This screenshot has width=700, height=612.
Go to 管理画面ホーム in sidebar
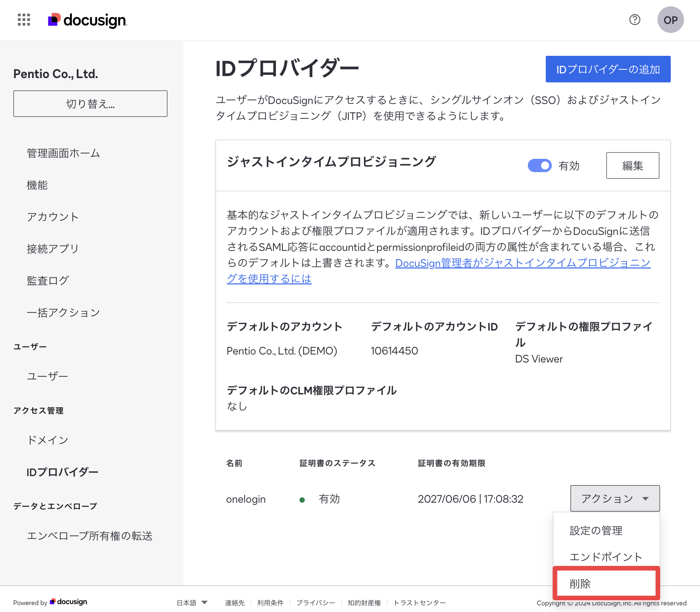point(63,153)
